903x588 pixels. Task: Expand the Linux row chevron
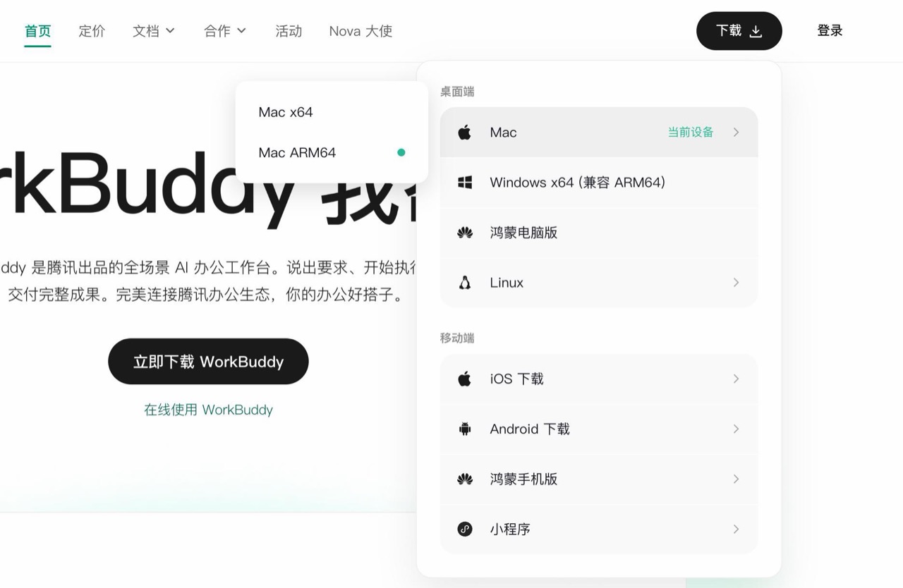coord(736,283)
